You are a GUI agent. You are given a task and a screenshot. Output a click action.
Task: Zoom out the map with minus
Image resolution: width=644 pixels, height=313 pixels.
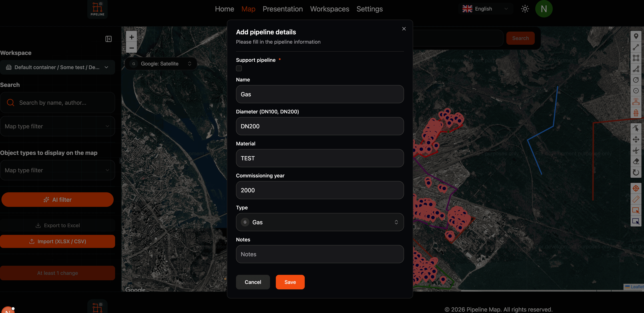click(131, 47)
